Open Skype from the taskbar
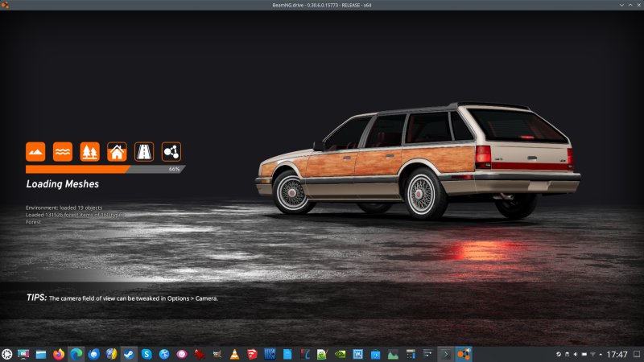This screenshot has height=362, width=644. (147, 354)
